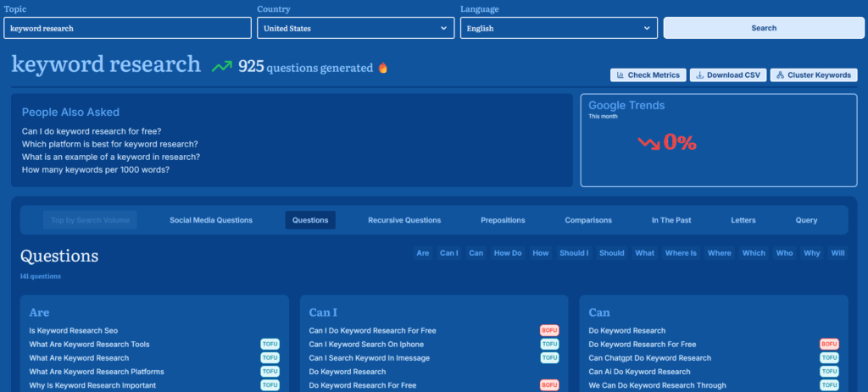
Task: Select the What filter chip
Action: pyautogui.click(x=644, y=253)
